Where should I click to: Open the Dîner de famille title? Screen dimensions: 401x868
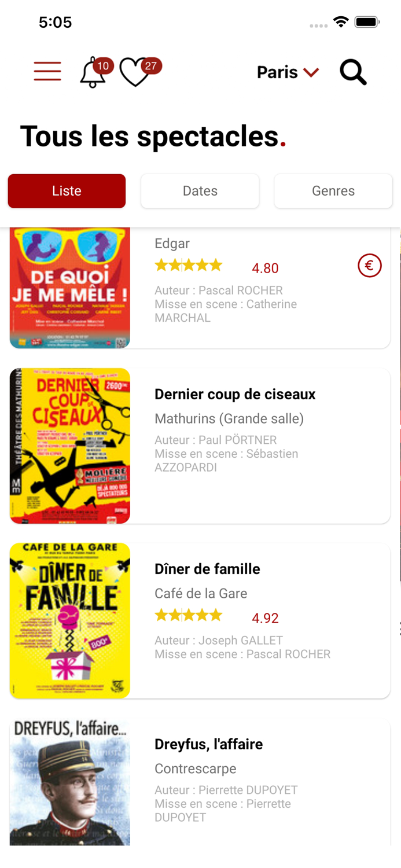click(207, 569)
